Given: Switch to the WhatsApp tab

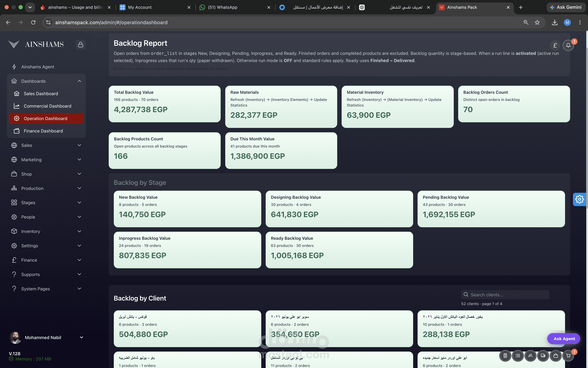Looking at the screenshot, I should click(235, 7).
